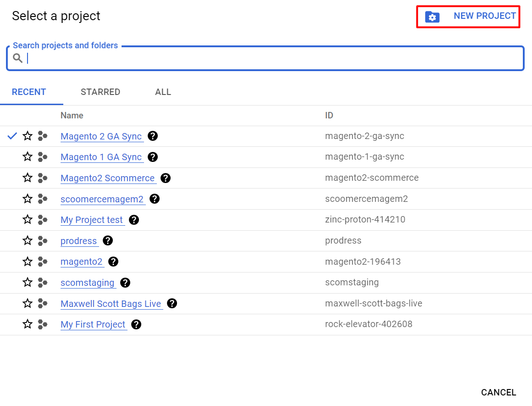The width and height of the screenshot is (532, 406).
Task: Click the project icon in scomstaging row
Action: pos(43,283)
